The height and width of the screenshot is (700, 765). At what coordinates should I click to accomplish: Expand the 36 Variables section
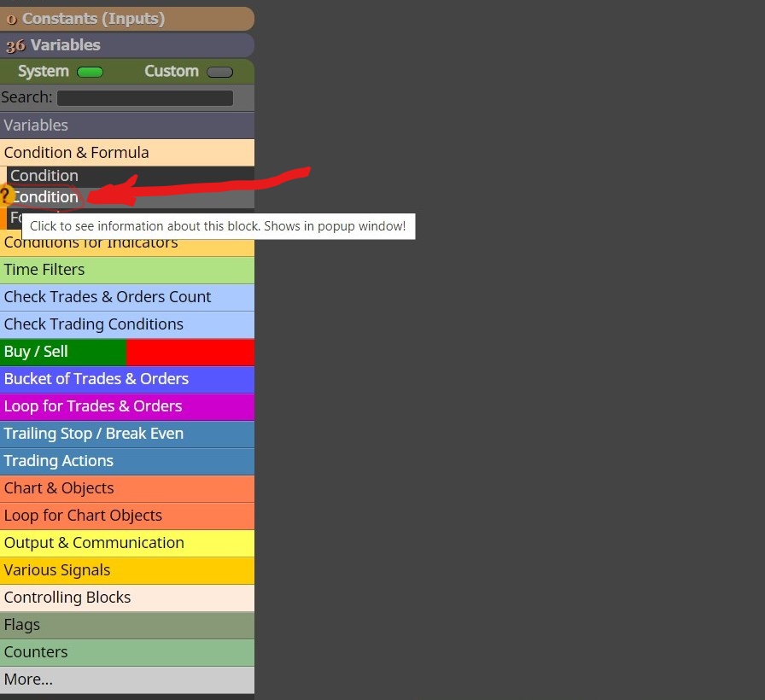127,45
